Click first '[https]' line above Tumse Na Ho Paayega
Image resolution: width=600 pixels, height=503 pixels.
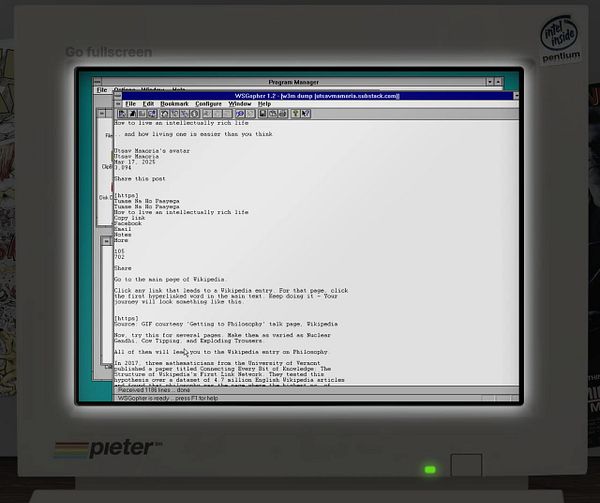[126, 195]
